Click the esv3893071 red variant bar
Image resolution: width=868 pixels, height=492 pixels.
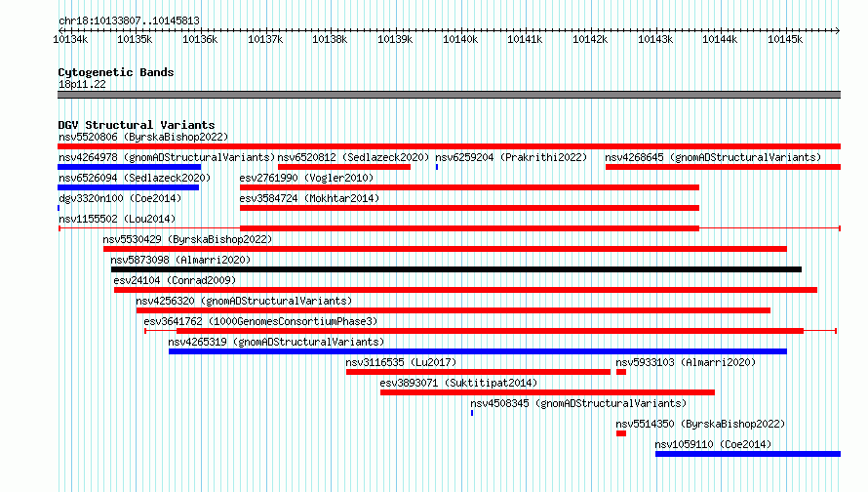point(547,392)
